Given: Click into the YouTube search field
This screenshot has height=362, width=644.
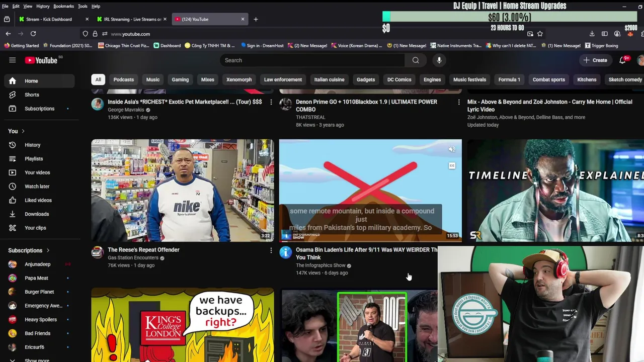Looking at the screenshot, I should pyautogui.click(x=312, y=60).
